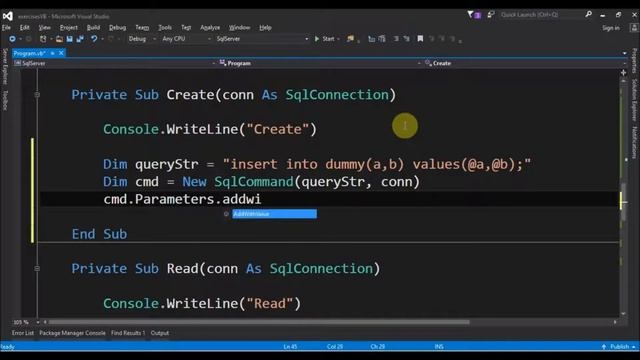
Task: Click the increase indent icon
Action: [x=407, y=39]
